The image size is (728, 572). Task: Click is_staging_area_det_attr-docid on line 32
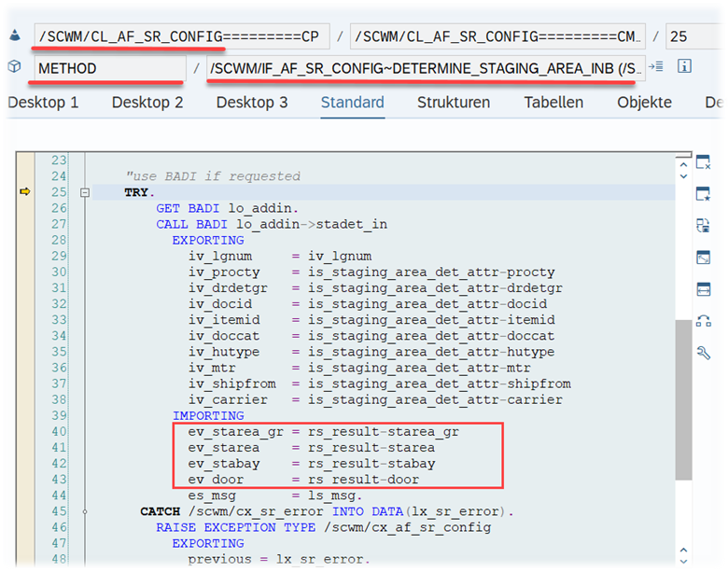427,304
